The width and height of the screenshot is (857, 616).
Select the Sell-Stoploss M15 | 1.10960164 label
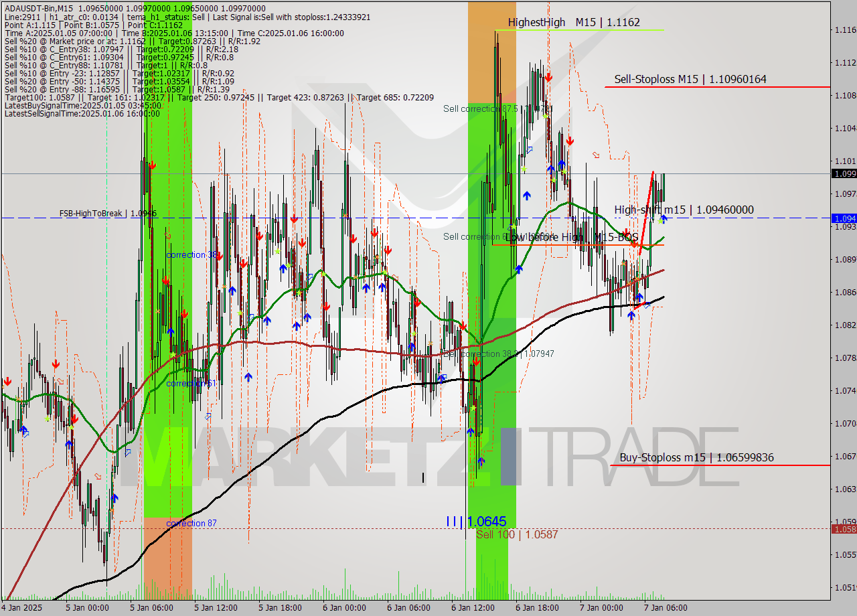[690, 79]
